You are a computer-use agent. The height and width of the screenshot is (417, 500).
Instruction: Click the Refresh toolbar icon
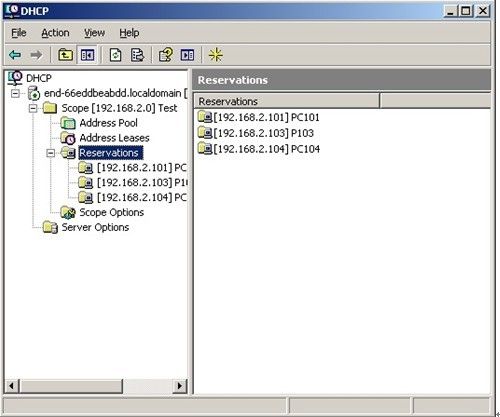point(115,55)
